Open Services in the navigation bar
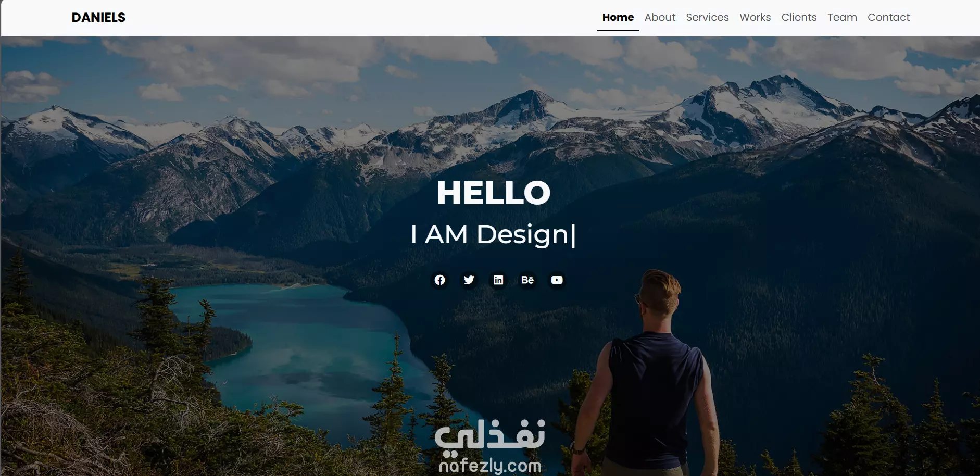 point(707,17)
